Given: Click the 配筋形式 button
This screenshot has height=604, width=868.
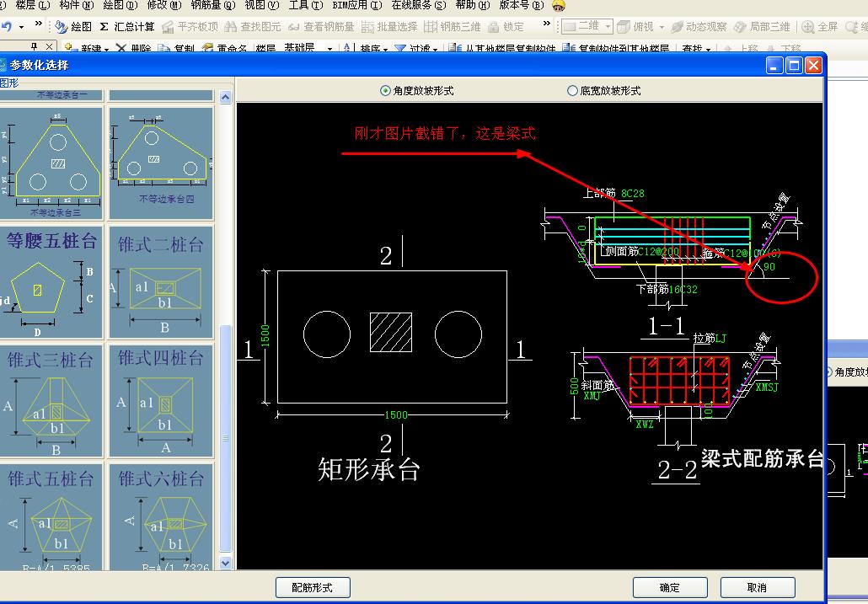Looking at the screenshot, I should 313,587.
